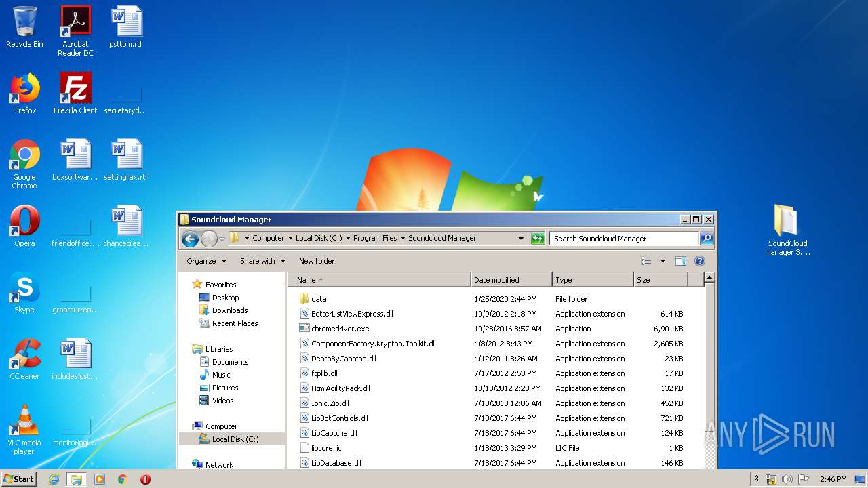This screenshot has width=868, height=488.
Task: Click the Action Center flag tray icon
Action: point(804,479)
